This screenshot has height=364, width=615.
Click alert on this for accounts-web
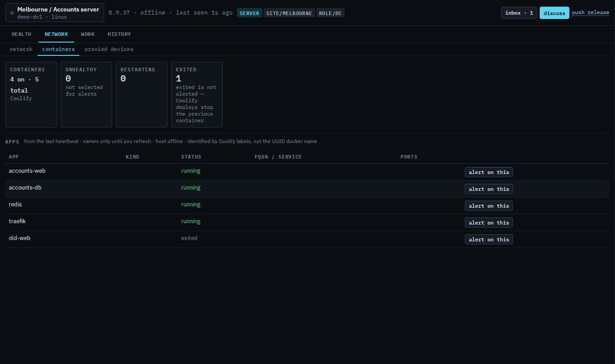coord(489,172)
